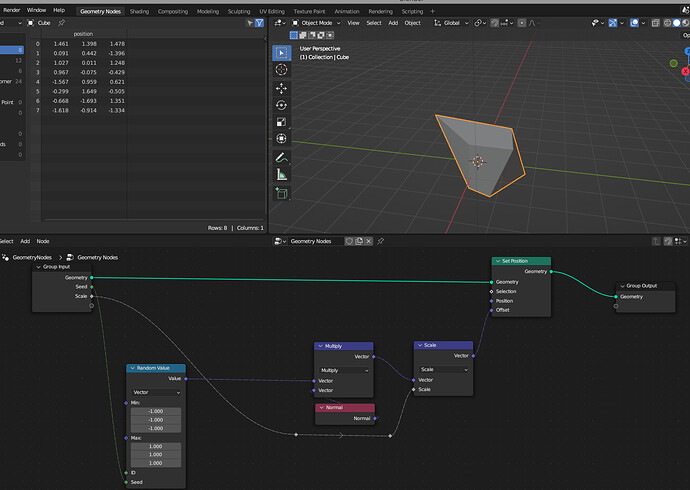The height and width of the screenshot is (490, 690).
Task: Select the Transform tool in viewport toolbar
Action: 282,139
